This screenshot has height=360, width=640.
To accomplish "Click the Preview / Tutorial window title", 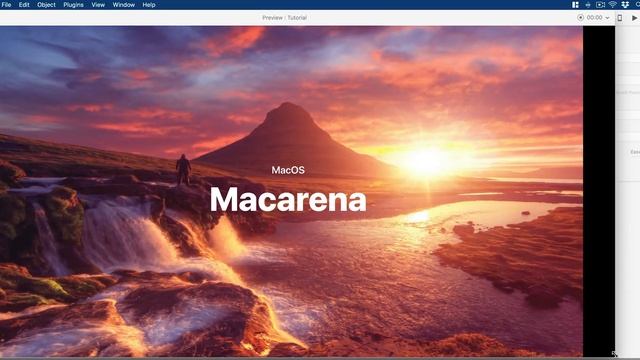I will click(284, 18).
